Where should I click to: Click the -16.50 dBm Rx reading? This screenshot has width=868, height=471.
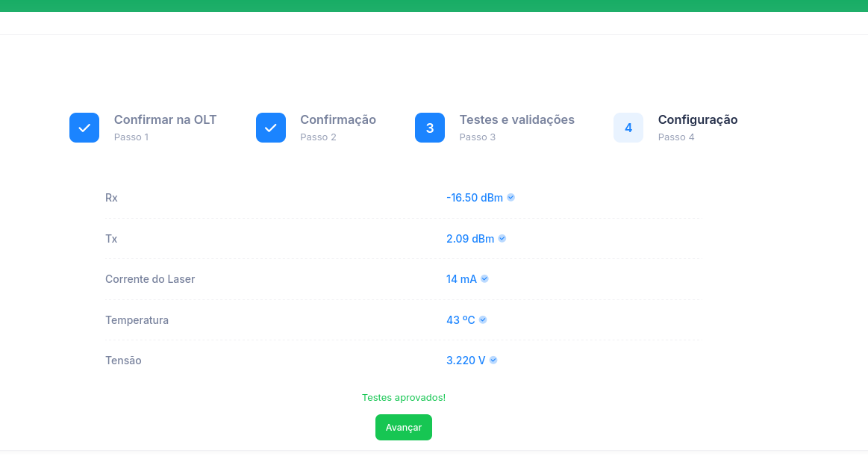pyautogui.click(x=475, y=198)
